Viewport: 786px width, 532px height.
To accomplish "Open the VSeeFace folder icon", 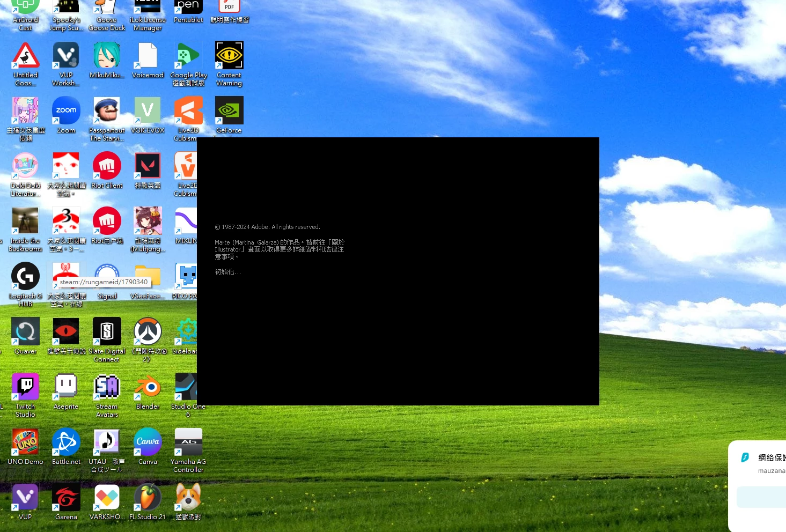I will point(148,281).
